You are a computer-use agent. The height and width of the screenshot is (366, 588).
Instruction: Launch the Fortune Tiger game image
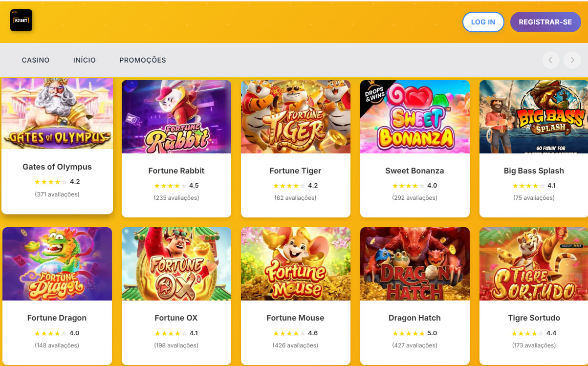point(296,117)
